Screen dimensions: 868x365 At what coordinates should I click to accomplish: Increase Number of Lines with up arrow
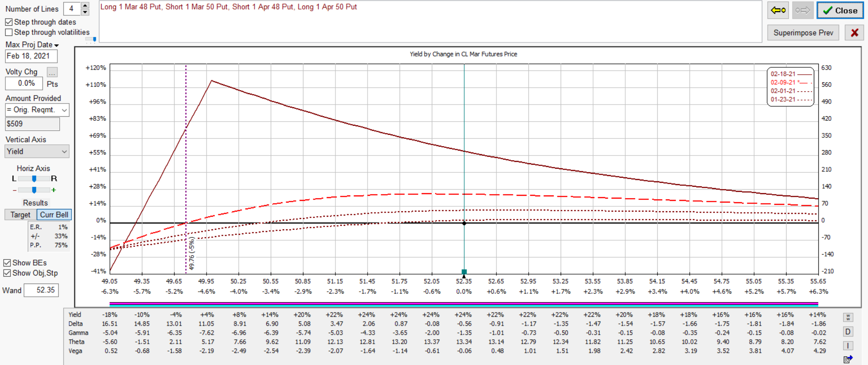(85, 5)
